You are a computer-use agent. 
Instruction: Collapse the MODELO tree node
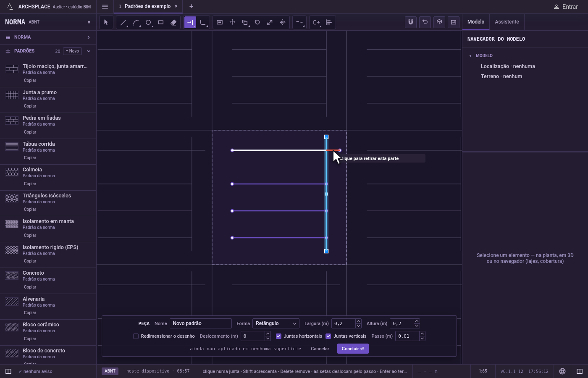470,56
